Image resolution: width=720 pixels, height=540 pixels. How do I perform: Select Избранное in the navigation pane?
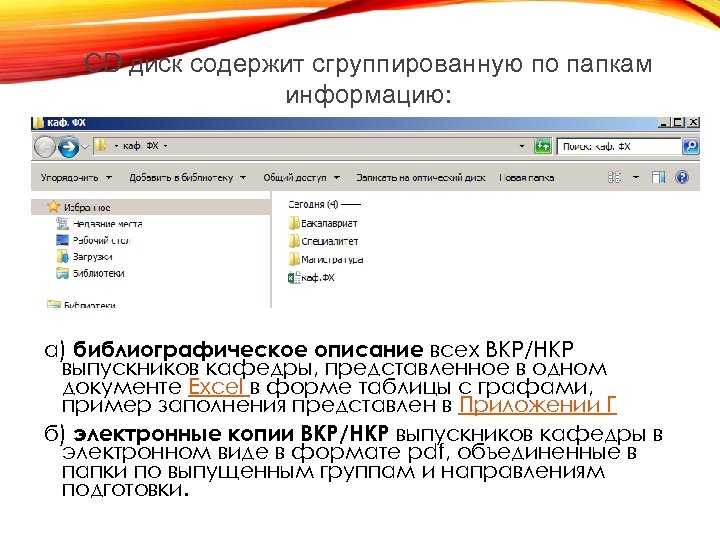point(151,207)
